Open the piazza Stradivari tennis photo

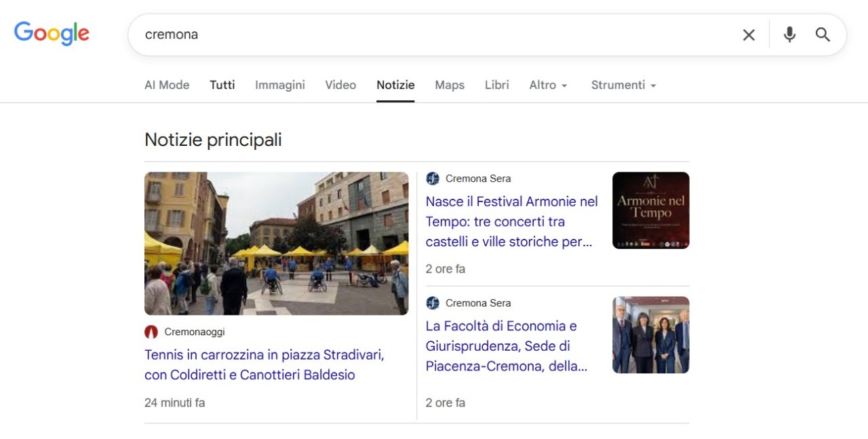tap(277, 244)
